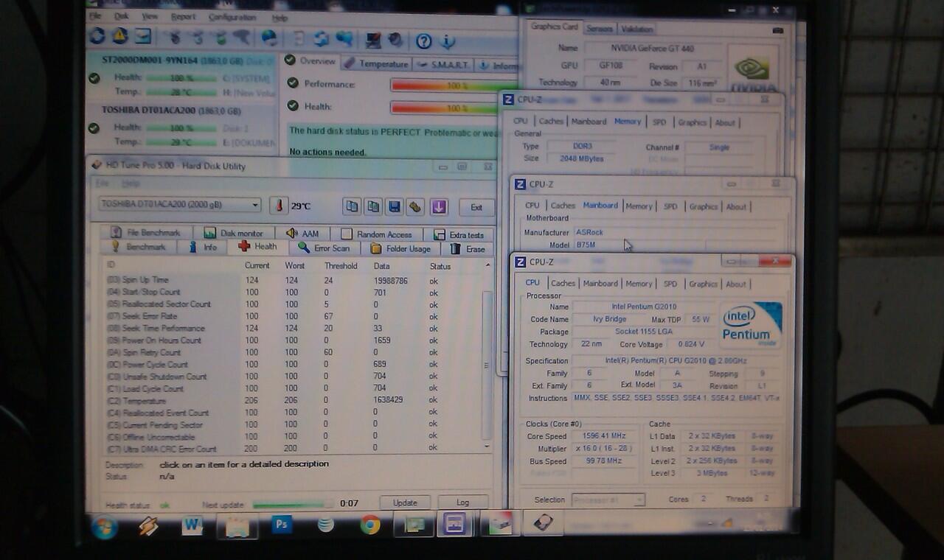Click the refresh icon in Hard Disk Sentinel toolbar
944x560 pixels.
(97, 37)
